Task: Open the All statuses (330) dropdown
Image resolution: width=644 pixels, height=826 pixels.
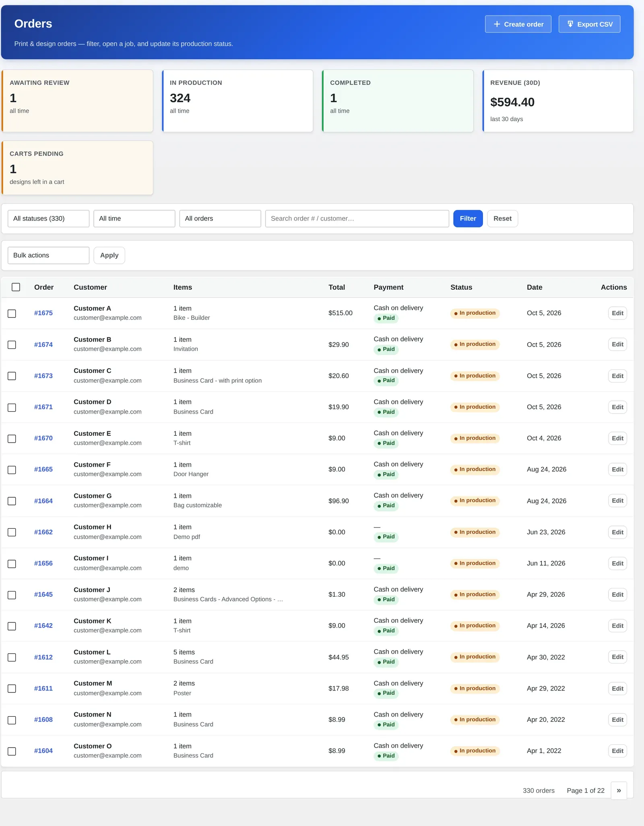Action: [x=48, y=218]
